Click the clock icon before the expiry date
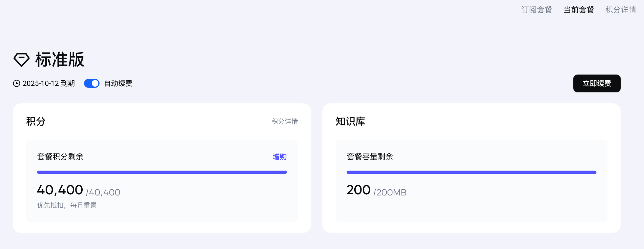This screenshot has height=249, width=644. coord(17,83)
